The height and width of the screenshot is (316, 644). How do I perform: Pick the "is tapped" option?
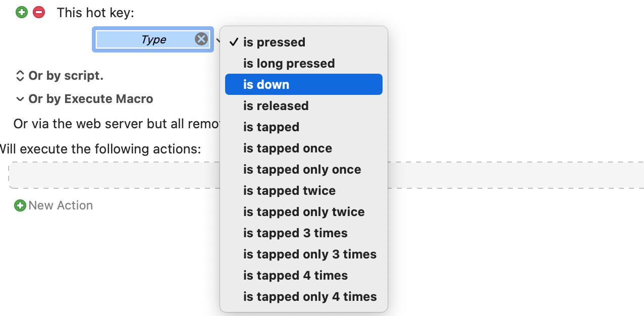tap(271, 127)
